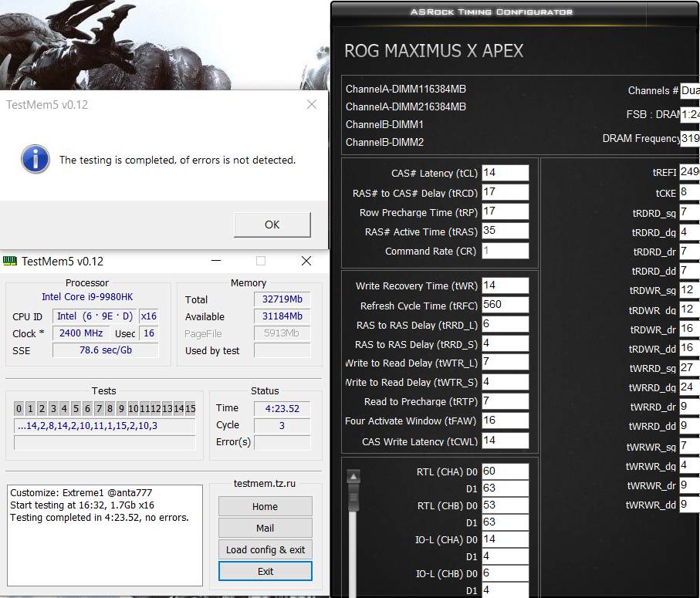Select the tRCD value field showing 17
This screenshot has height=598, width=700.
(x=506, y=192)
